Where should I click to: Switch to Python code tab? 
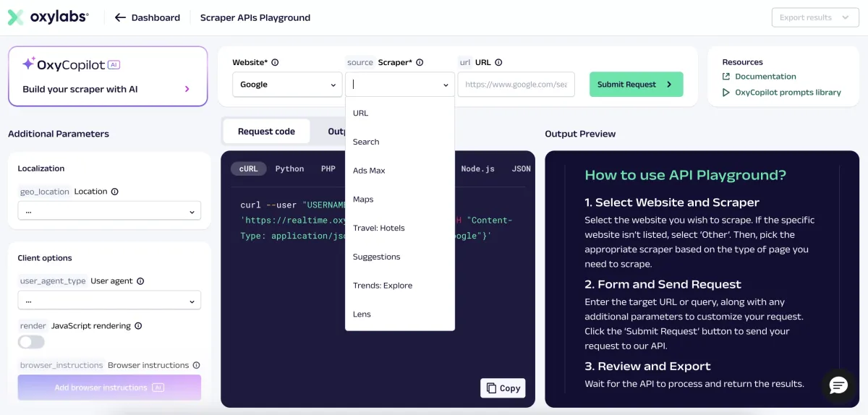289,168
